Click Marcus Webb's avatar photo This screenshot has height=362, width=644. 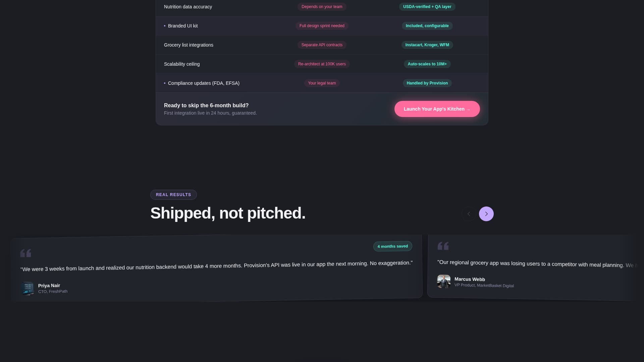[x=444, y=282]
